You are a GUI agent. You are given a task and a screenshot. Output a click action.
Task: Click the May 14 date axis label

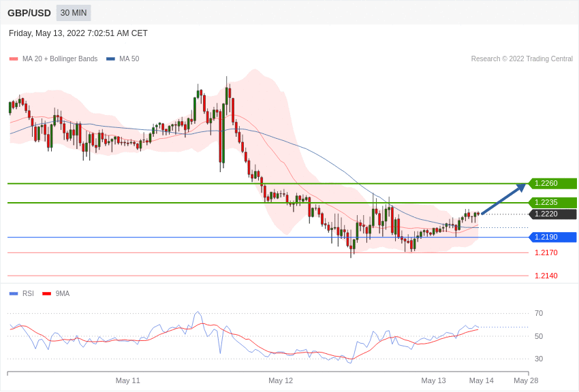481,380
